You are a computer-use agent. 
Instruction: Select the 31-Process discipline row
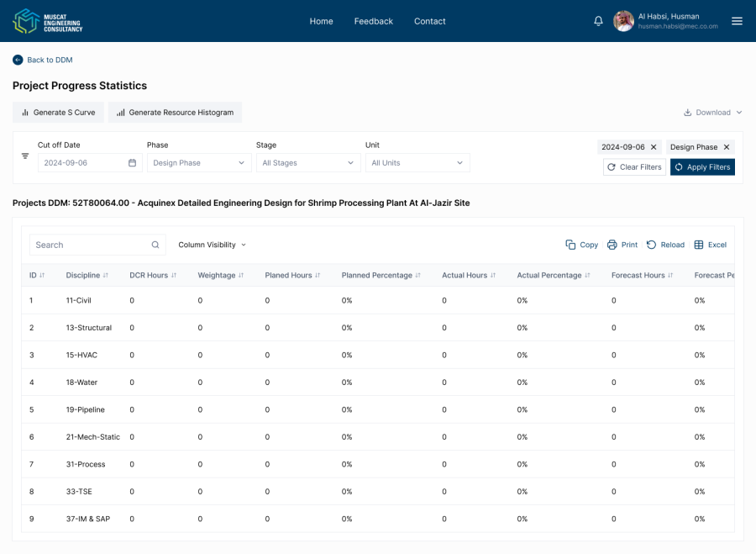click(x=378, y=464)
